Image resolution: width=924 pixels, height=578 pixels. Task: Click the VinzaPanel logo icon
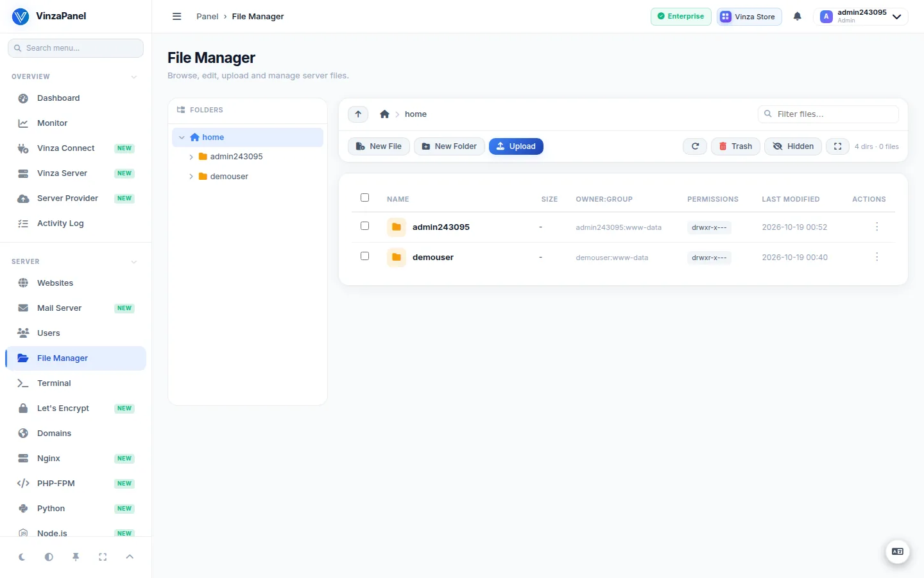click(x=21, y=17)
